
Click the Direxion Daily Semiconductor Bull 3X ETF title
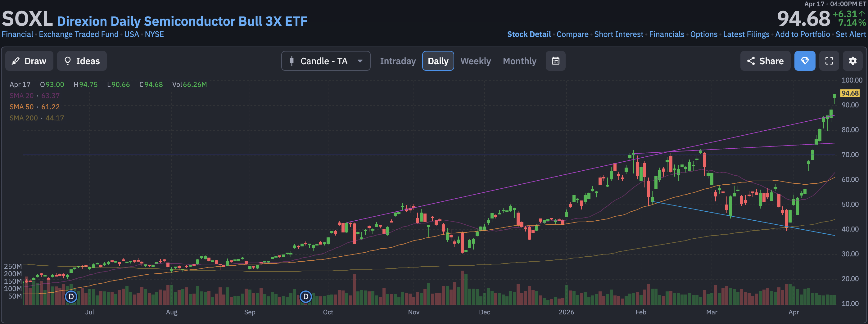coord(182,21)
